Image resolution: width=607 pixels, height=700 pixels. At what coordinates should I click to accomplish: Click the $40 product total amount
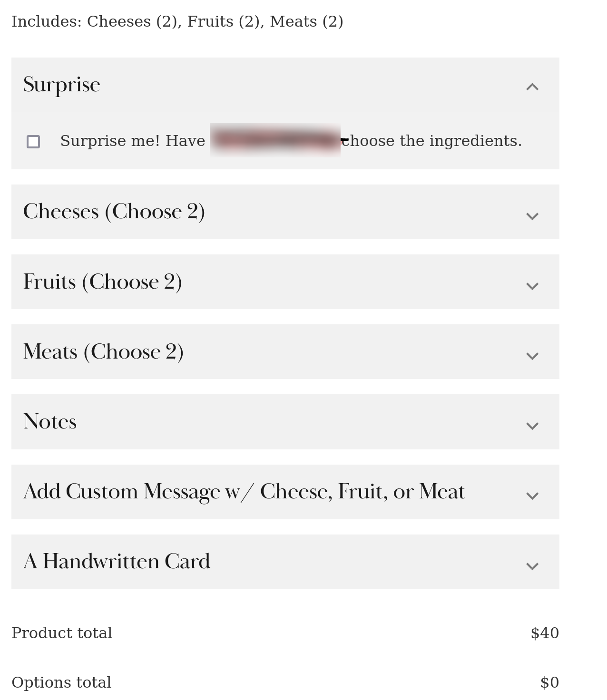(x=545, y=633)
